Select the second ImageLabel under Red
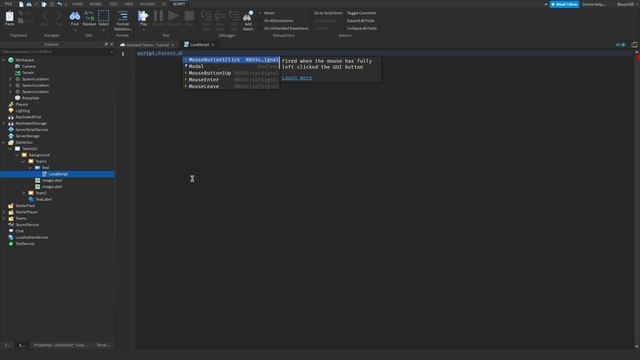This screenshot has height=360, width=640. (52, 187)
